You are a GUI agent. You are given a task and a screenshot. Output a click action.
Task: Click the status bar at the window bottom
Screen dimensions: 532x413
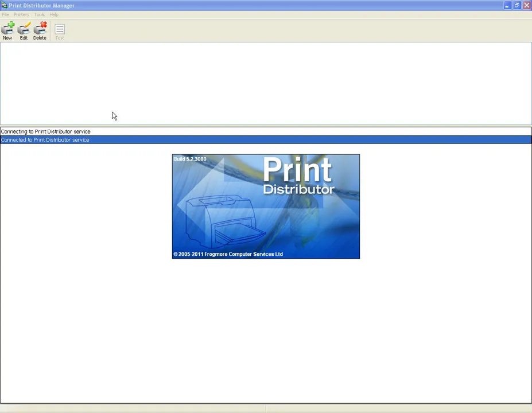266,408
